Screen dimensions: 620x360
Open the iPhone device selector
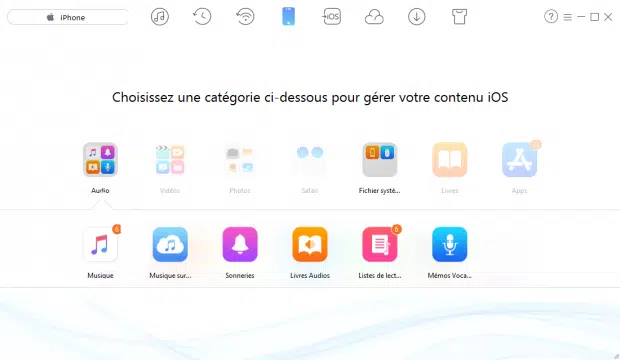click(x=68, y=17)
